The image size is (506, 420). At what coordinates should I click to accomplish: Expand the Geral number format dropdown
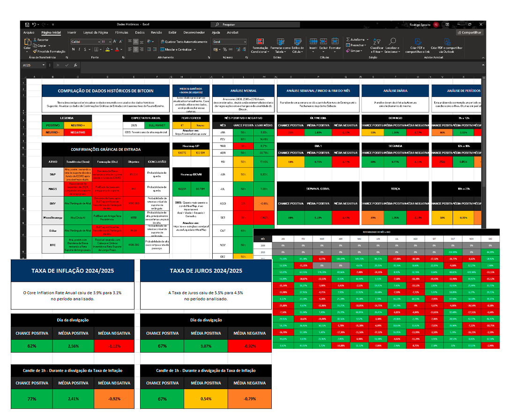click(x=244, y=42)
